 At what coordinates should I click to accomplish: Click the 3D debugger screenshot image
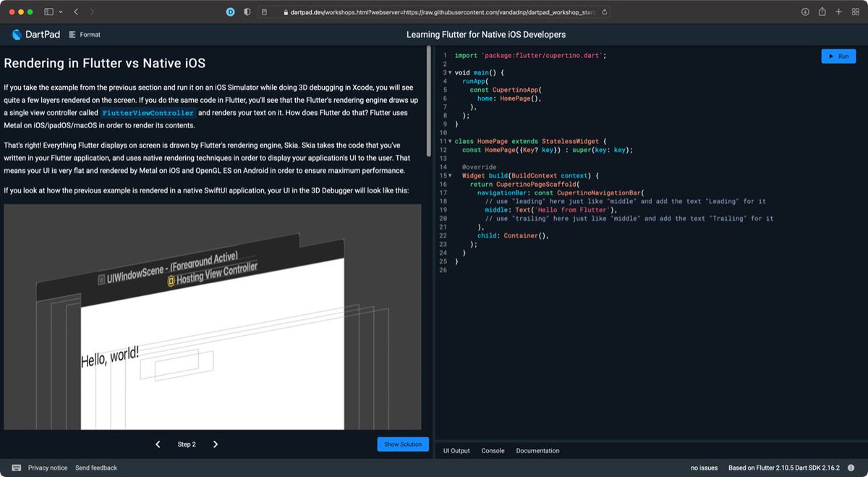pos(212,317)
